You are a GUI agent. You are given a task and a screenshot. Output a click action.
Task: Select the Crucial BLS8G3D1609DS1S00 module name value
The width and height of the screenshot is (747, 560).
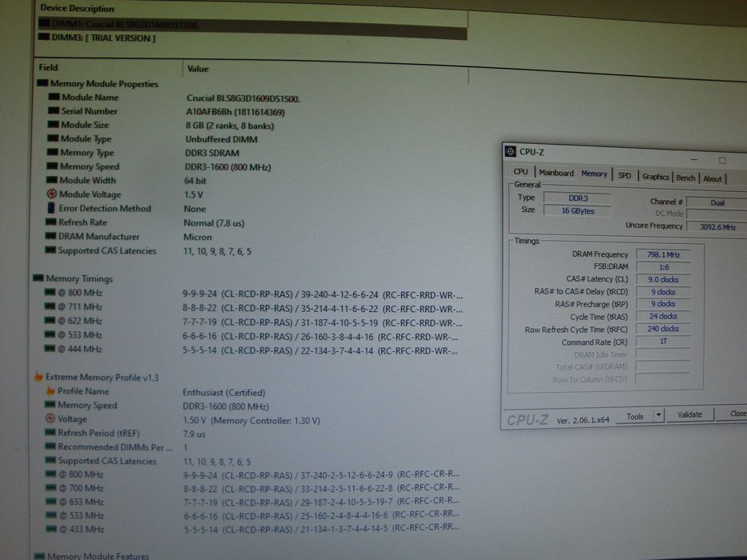[x=243, y=98]
